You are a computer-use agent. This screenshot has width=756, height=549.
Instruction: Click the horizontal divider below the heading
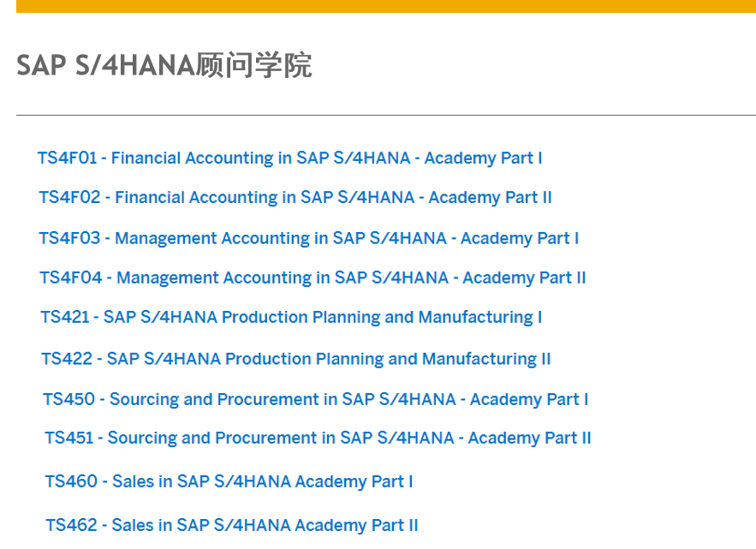[385, 115]
